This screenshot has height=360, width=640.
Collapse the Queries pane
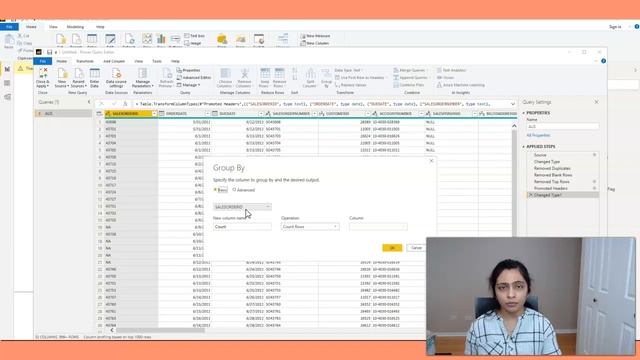pos(89,102)
